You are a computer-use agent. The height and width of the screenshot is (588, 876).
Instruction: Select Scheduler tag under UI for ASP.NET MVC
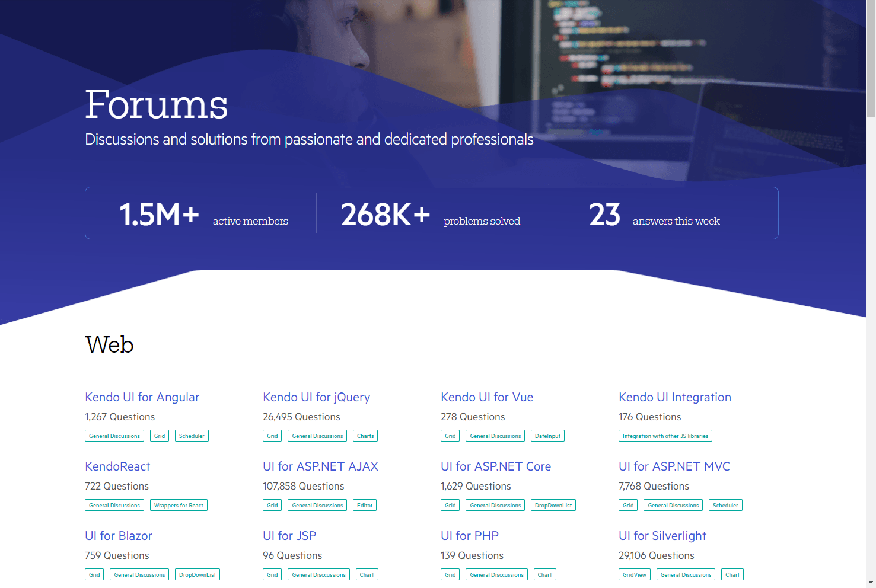(725, 505)
